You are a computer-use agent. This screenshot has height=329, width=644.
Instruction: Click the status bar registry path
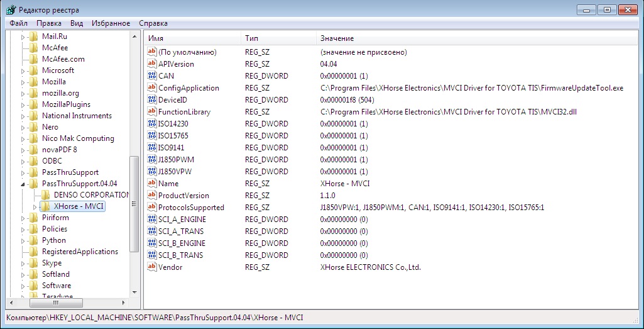(155, 318)
